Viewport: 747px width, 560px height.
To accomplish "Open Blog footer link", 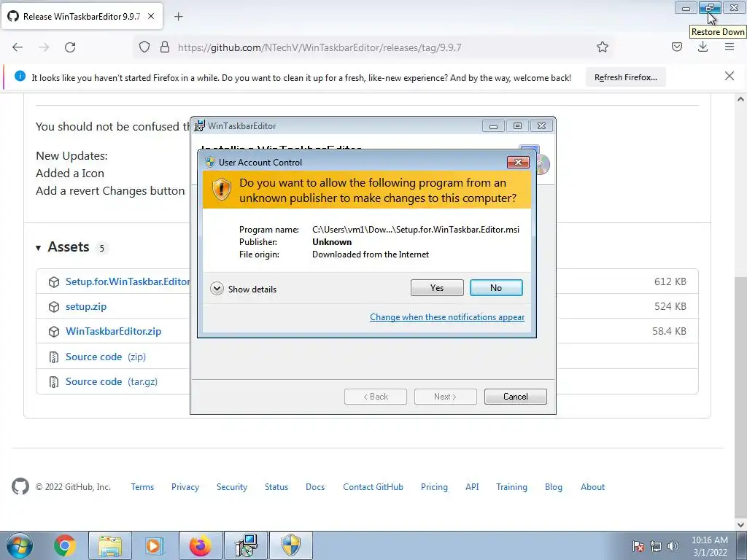I will point(553,487).
